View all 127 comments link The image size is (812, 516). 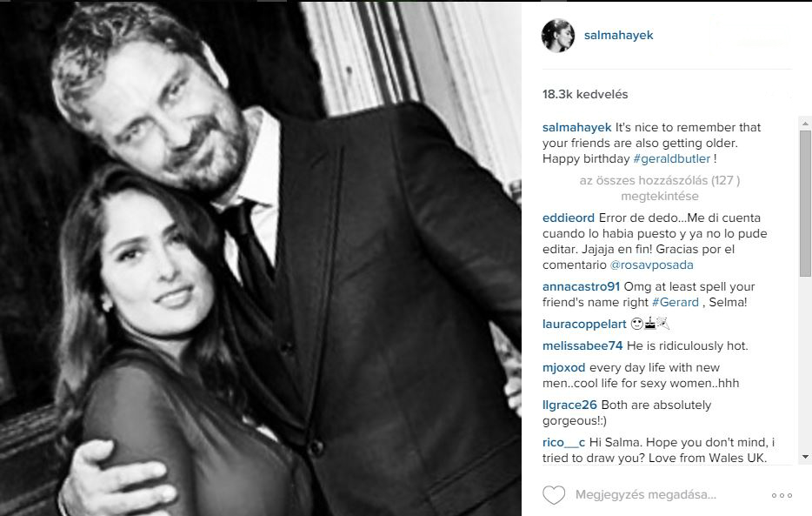659,188
